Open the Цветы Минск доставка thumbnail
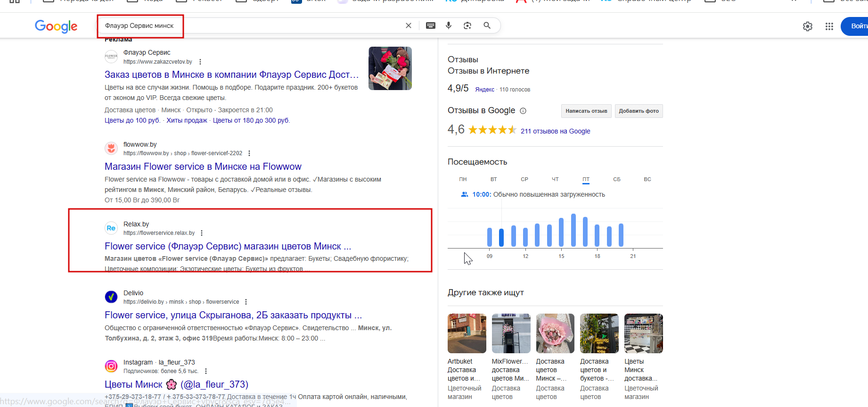The image size is (868, 407). coord(644,333)
